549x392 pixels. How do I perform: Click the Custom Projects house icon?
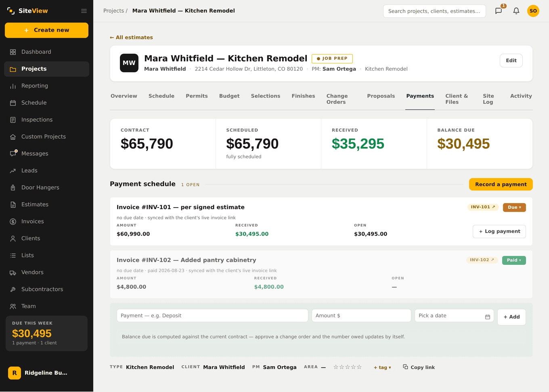tap(13, 137)
